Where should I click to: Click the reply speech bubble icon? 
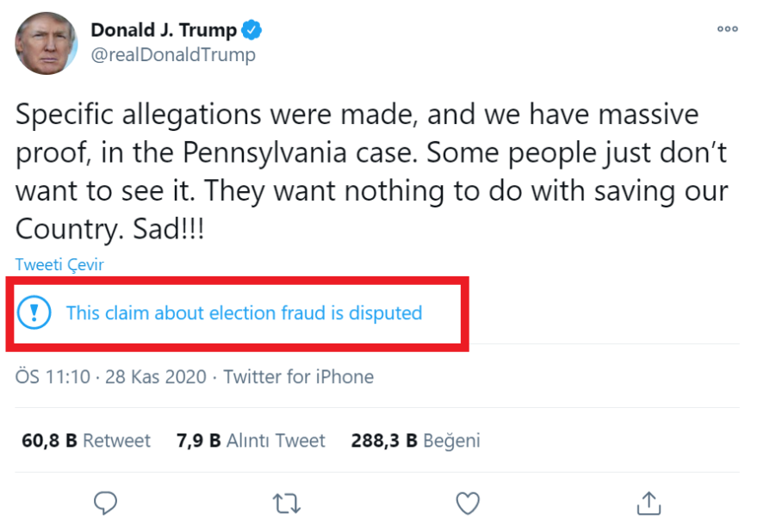click(x=105, y=502)
